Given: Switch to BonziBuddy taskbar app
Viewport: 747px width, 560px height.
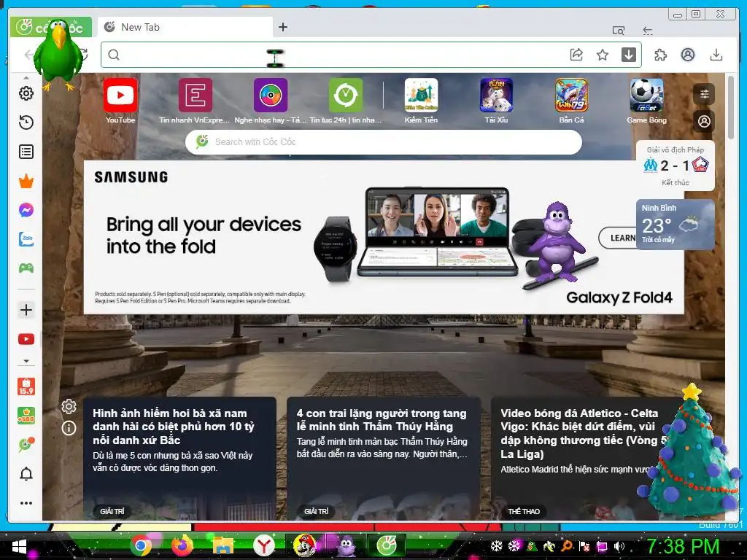Looking at the screenshot, I should 346,545.
